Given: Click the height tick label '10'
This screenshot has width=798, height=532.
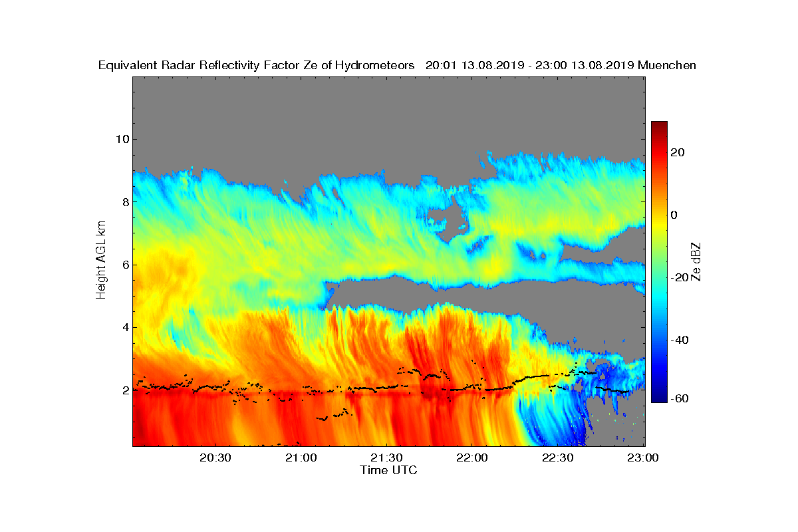Looking at the screenshot, I should (121, 139).
